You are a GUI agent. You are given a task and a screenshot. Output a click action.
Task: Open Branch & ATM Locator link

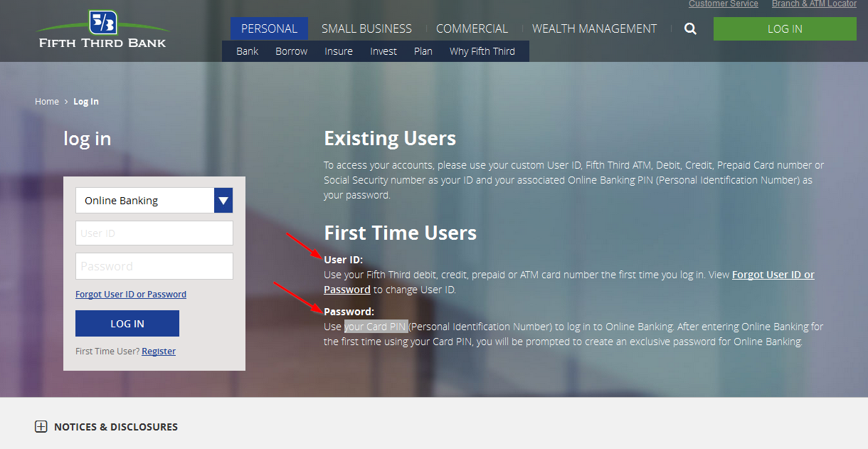point(814,4)
